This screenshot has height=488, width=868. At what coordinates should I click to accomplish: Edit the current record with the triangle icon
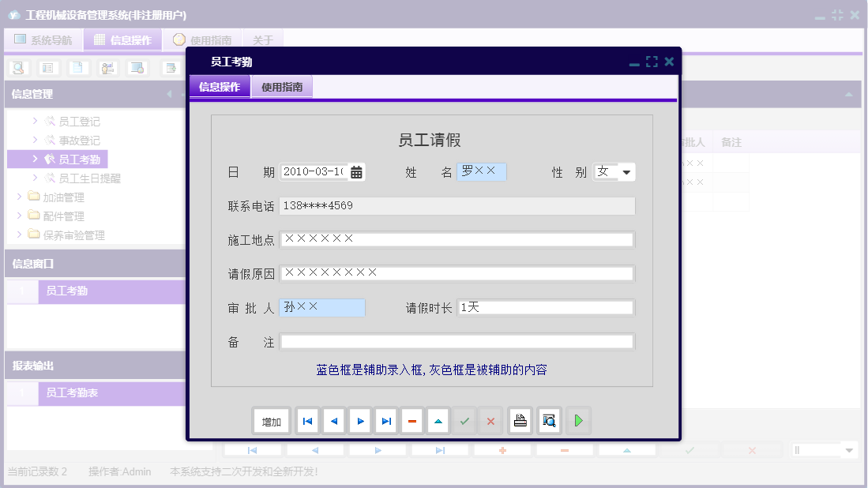coord(438,420)
